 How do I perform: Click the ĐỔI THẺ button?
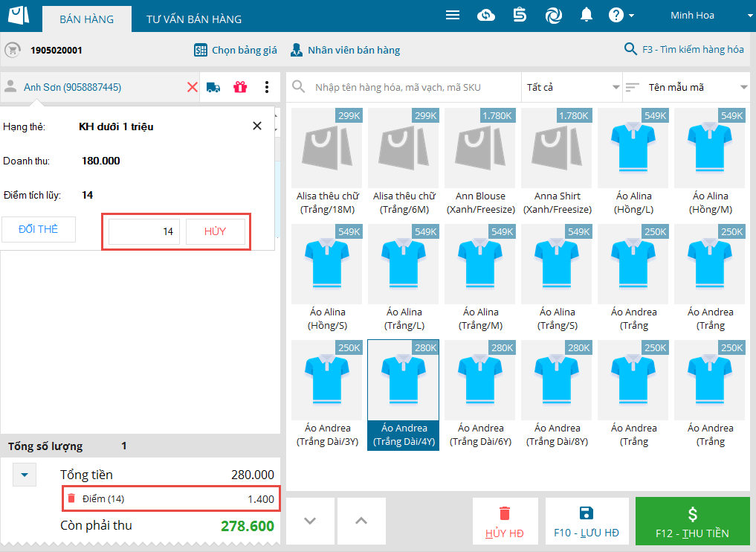coord(39,229)
